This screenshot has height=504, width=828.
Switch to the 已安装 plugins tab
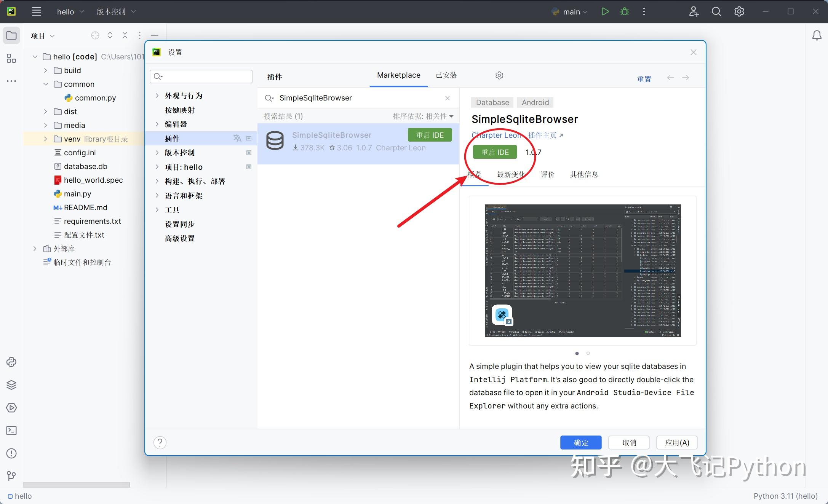coord(446,75)
